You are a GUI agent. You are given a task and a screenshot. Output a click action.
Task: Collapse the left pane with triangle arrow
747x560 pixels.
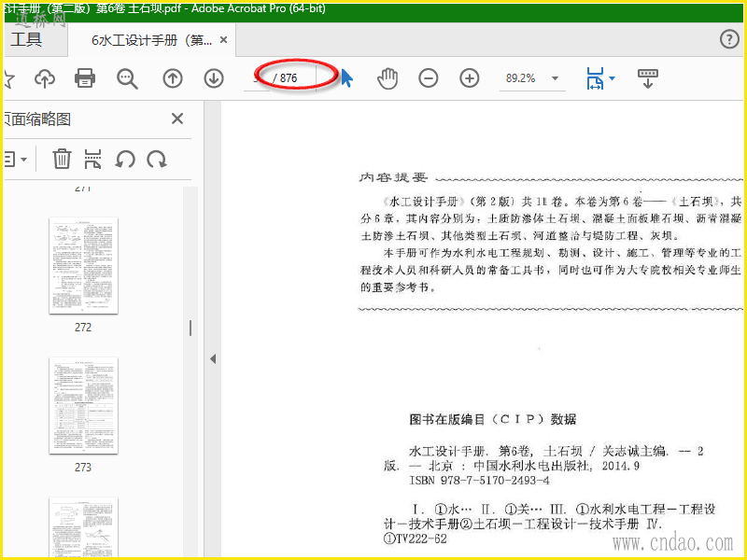213,359
